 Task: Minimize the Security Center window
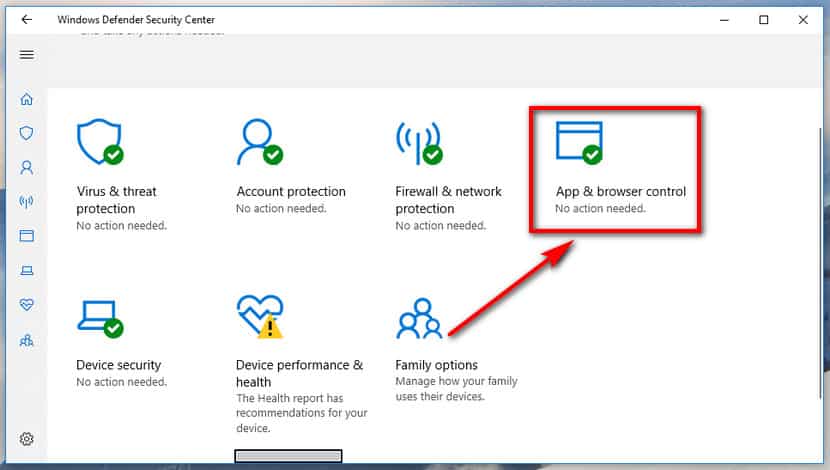coord(725,20)
